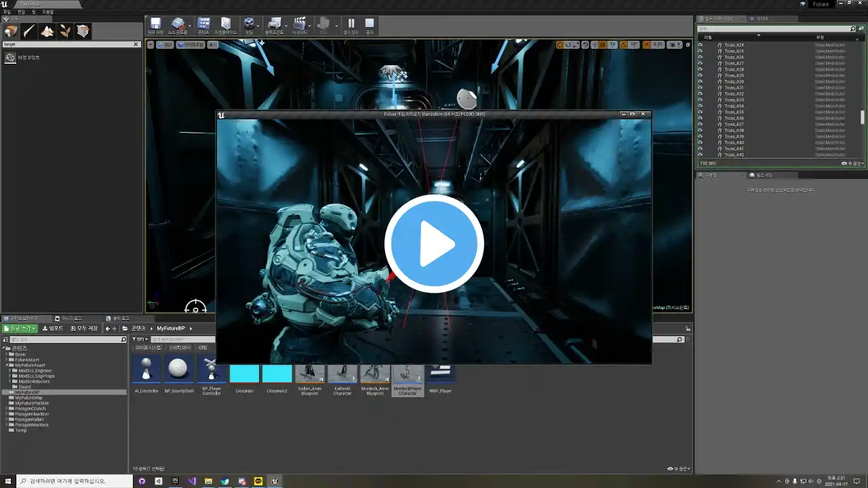The width and height of the screenshot is (868, 488).
Task: Open World Outliner view options dropdown
Action: pyautogui.click(x=852, y=163)
